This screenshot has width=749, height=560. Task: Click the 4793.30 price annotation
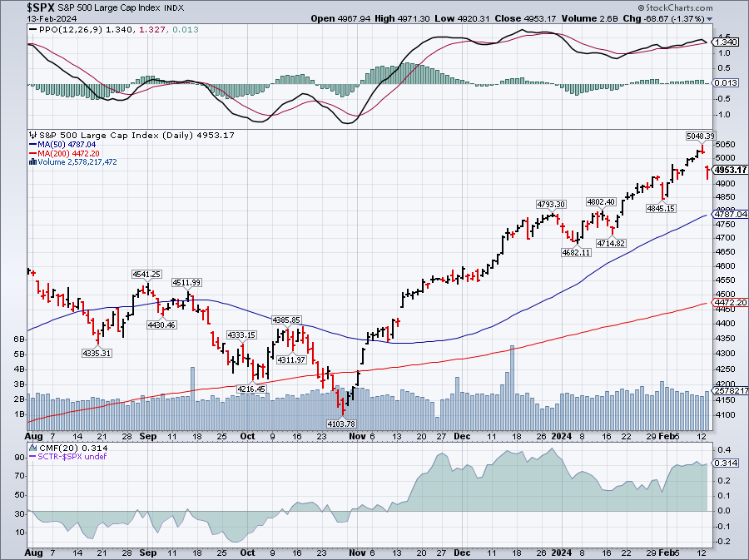(551, 204)
